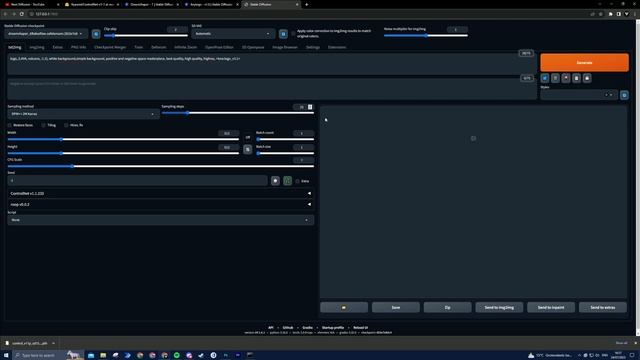The image size is (640, 360).
Task: Apply selected styles clipboard icon
Action: click(x=576, y=78)
